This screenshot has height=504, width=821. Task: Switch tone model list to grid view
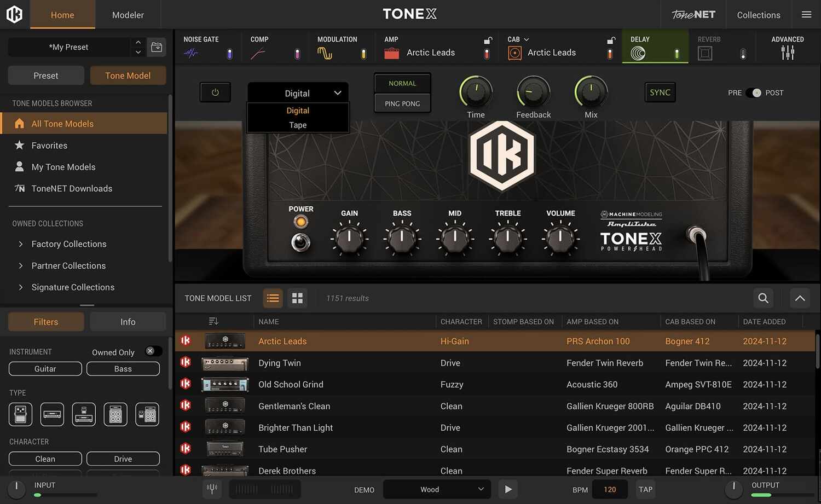point(297,298)
